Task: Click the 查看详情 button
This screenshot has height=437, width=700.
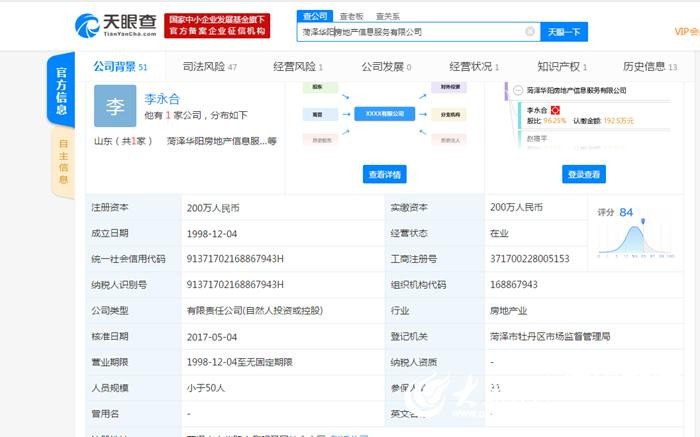Action: (x=384, y=175)
